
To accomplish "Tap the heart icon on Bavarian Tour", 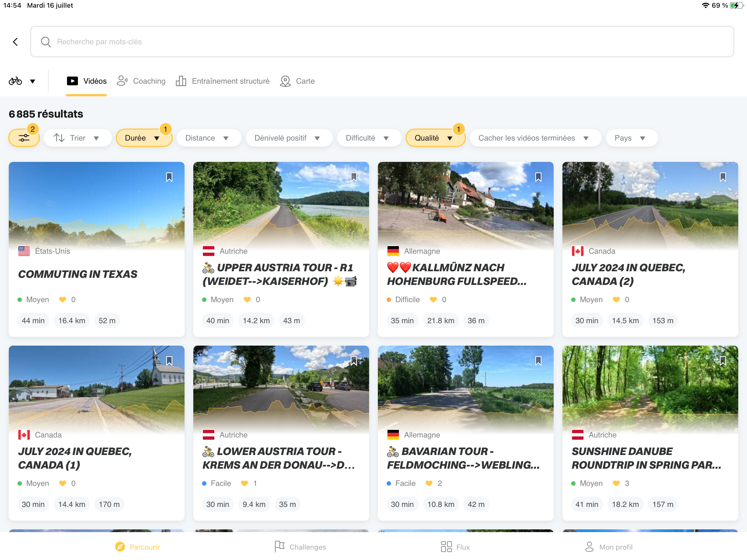I will click(429, 483).
